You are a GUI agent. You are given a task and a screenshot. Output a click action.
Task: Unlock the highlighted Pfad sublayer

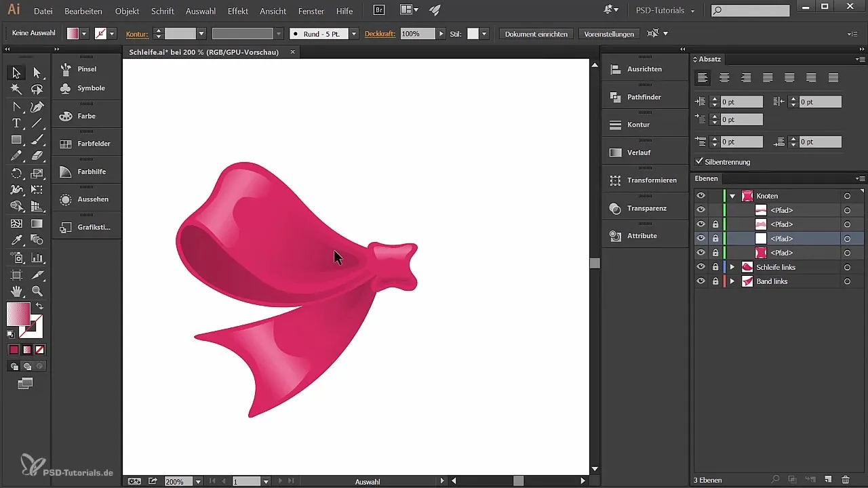(x=715, y=239)
